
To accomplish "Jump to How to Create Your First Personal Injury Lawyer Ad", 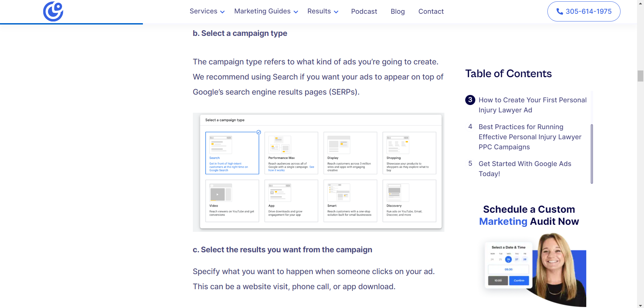I will click(x=532, y=105).
